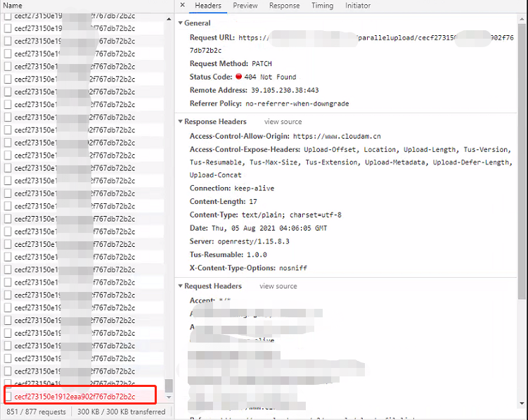The width and height of the screenshot is (528, 420).
Task: Click the Connection keep-alive response value
Action: click(255, 189)
